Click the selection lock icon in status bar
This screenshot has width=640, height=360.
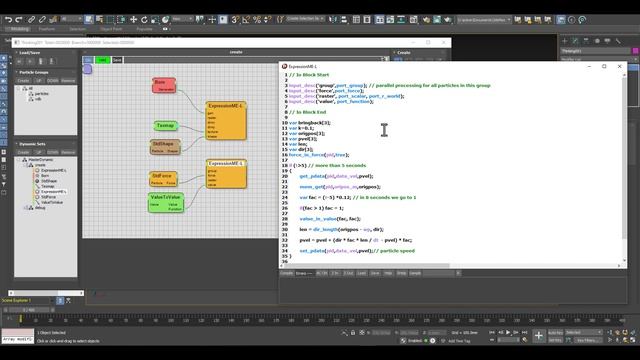[353, 333]
